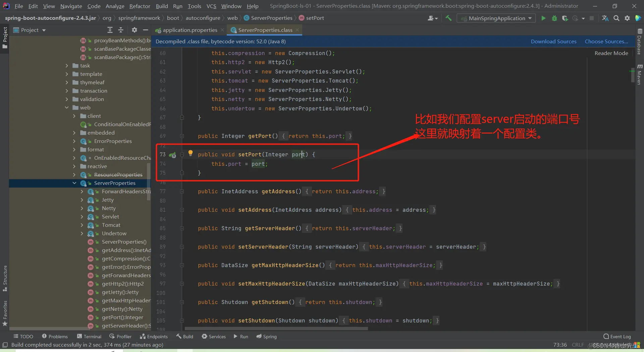This screenshot has width=644, height=352.
Task: Expand the Tomcat inner class node
Action: click(82, 225)
